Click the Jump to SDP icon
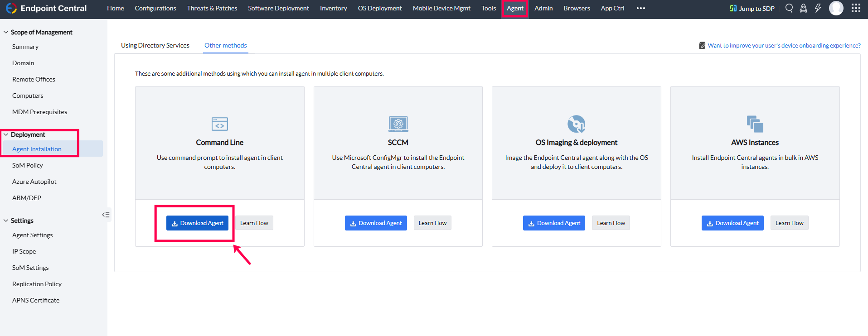 (733, 8)
